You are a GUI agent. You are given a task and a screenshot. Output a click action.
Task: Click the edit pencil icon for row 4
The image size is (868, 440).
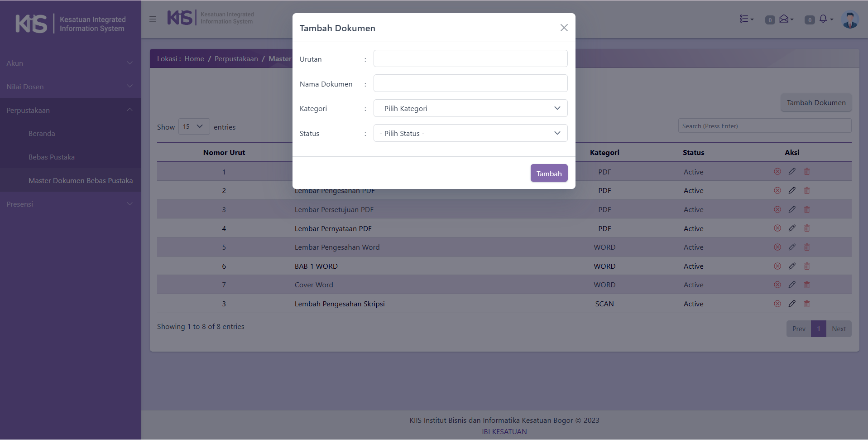(x=792, y=228)
